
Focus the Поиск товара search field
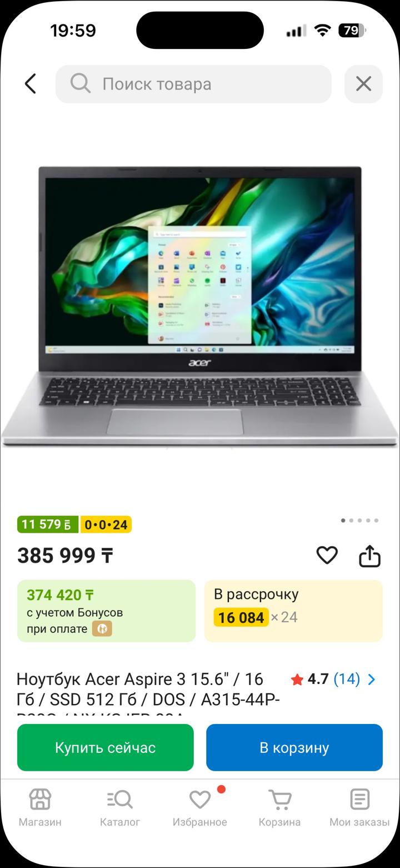point(193,84)
